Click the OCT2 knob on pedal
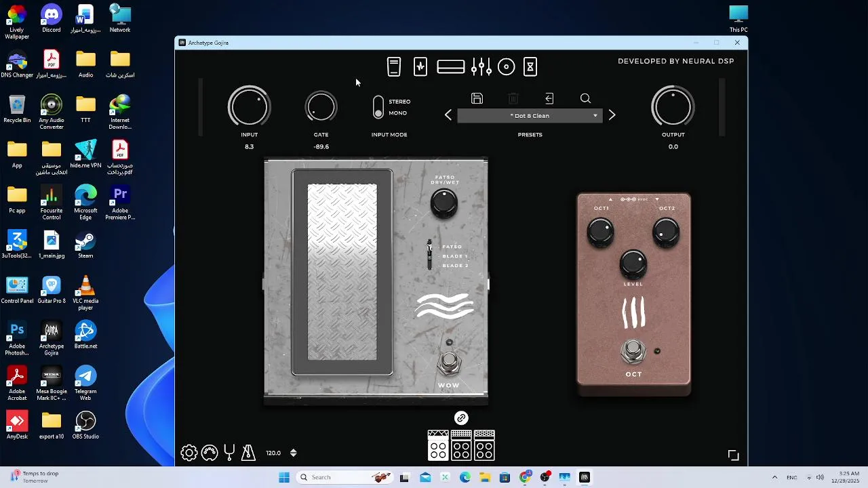The width and height of the screenshot is (868, 488). [x=666, y=232]
